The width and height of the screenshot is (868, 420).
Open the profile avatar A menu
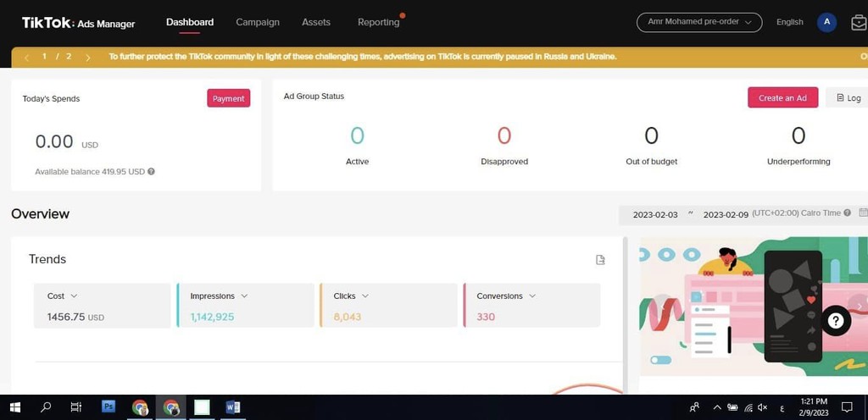827,22
